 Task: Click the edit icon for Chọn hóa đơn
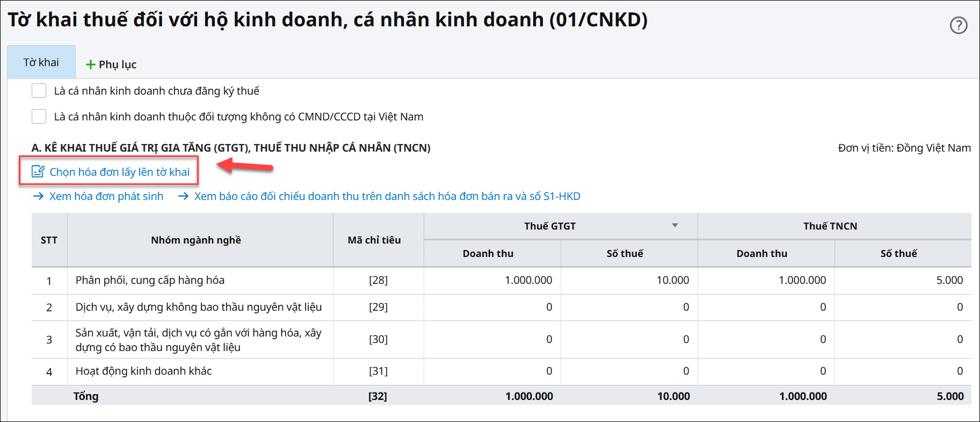pyautogui.click(x=38, y=171)
